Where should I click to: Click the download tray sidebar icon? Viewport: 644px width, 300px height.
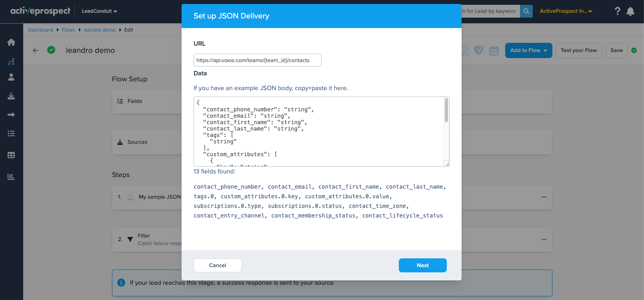(x=11, y=96)
